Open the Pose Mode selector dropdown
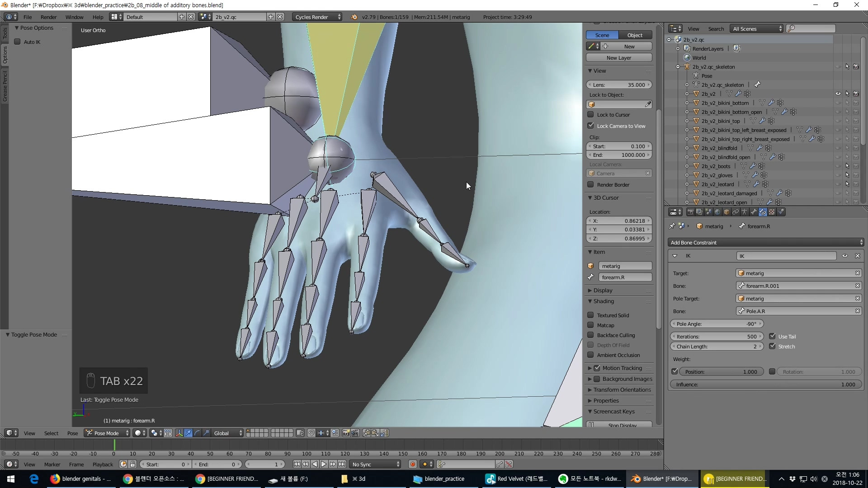 107,433
